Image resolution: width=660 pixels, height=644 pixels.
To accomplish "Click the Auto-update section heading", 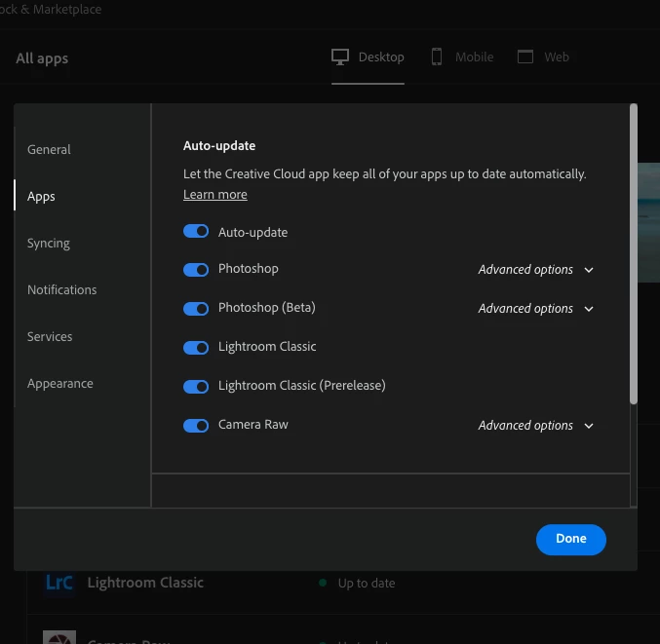I will [x=219, y=145].
